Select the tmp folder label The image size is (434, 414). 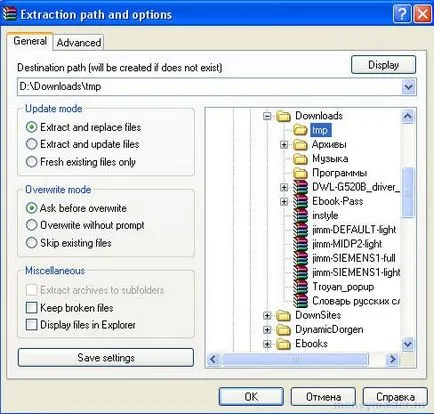[320, 130]
